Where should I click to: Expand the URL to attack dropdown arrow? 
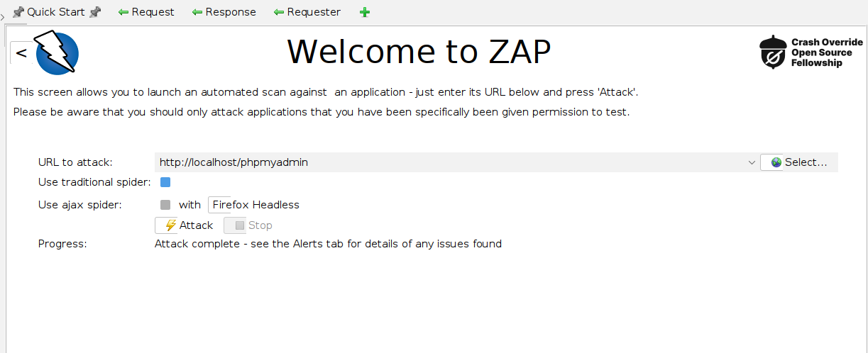752,162
